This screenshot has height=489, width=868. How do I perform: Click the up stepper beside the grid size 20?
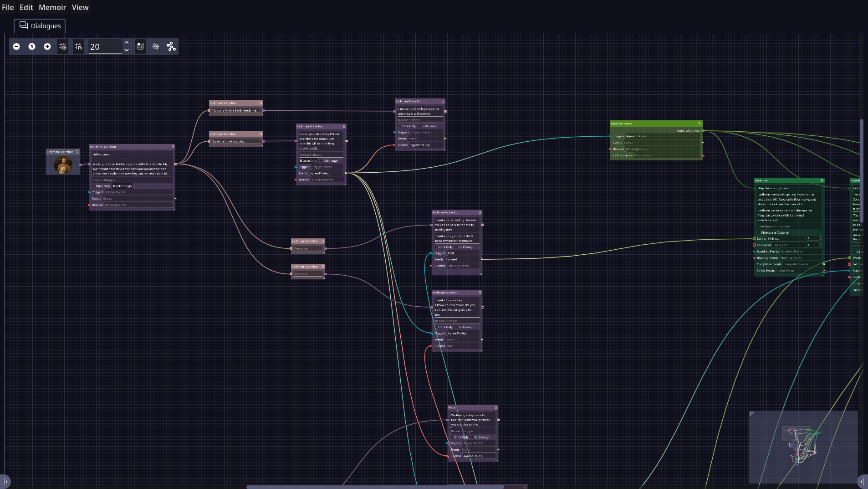pos(127,42)
